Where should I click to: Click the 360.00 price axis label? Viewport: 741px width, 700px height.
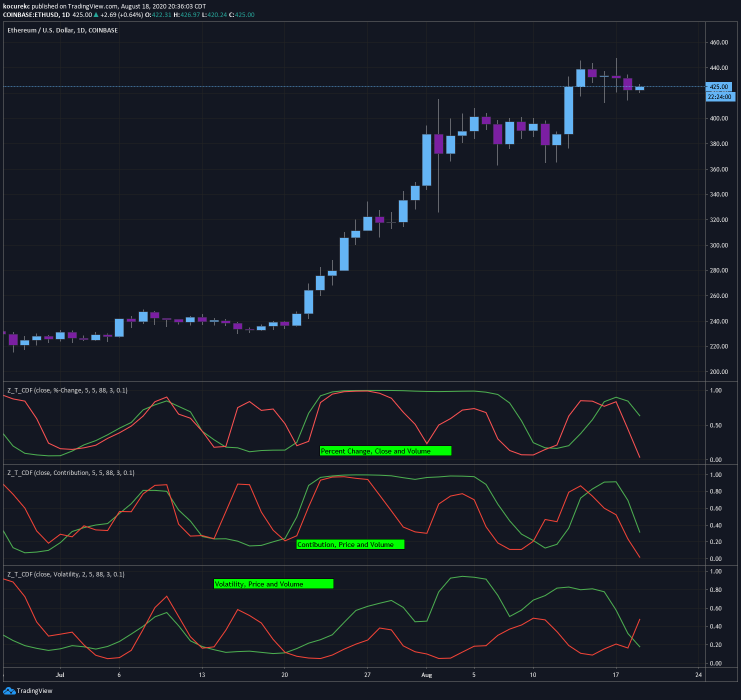[719, 169]
